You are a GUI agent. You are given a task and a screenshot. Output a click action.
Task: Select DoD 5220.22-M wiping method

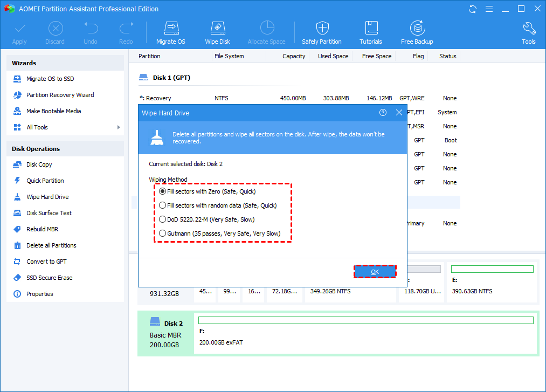[206, 219]
